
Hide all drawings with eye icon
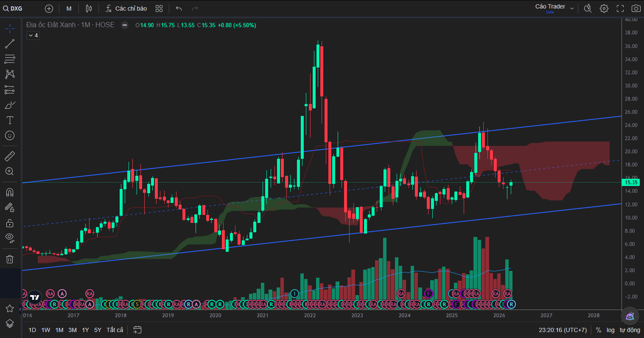[10, 237]
